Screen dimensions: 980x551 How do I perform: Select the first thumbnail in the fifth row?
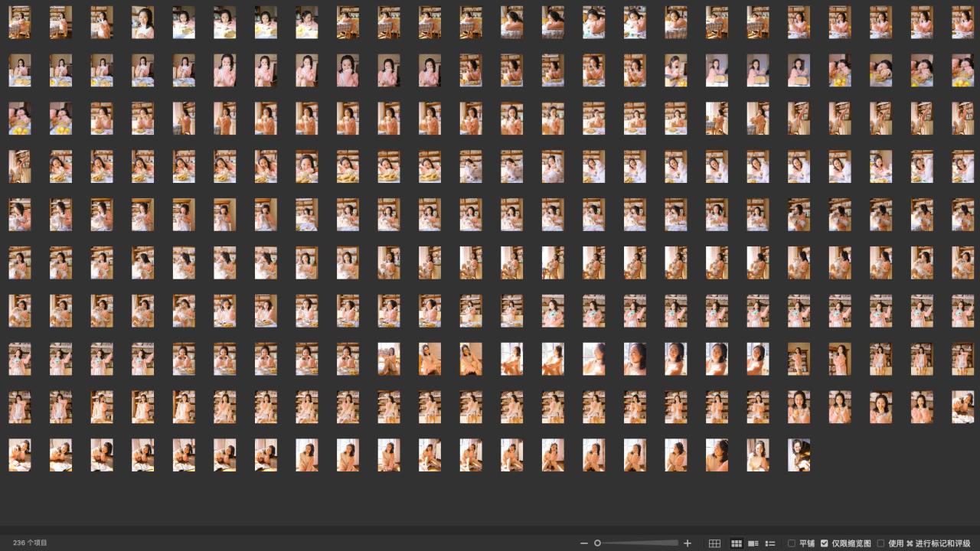point(20,214)
